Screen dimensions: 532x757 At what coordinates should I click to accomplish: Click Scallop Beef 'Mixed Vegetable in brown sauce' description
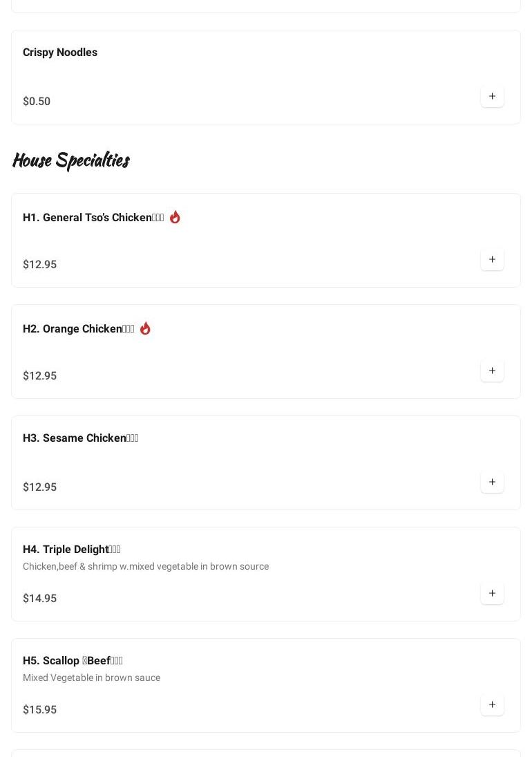point(91,678)
